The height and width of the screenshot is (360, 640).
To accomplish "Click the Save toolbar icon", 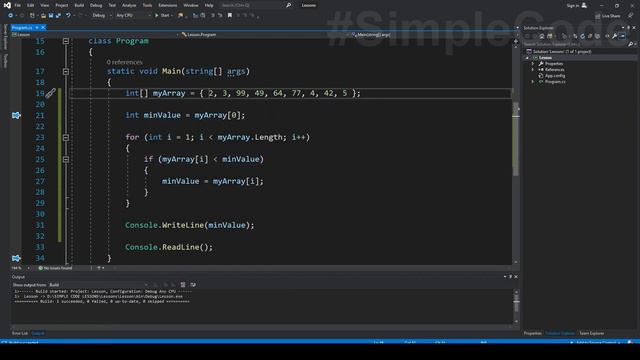I will click(x=51, y=16).
